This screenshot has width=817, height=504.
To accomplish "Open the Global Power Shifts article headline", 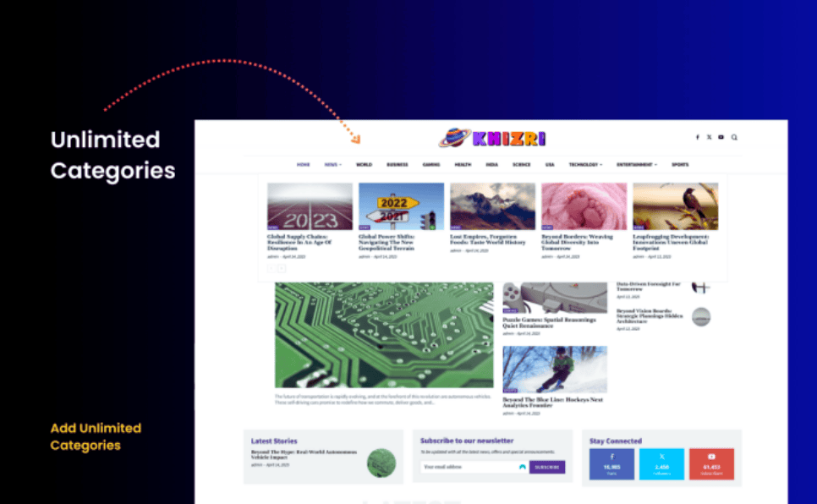I will pos(387,242).
